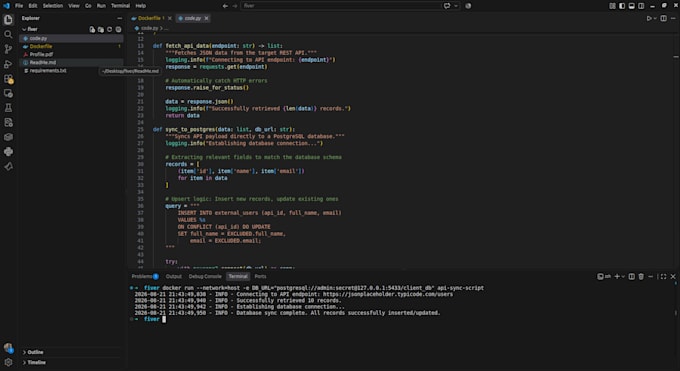This screenshot has width=680, height=371.
Task: Open code.py in the Explorer tree
Action: (x=72, y=38)
